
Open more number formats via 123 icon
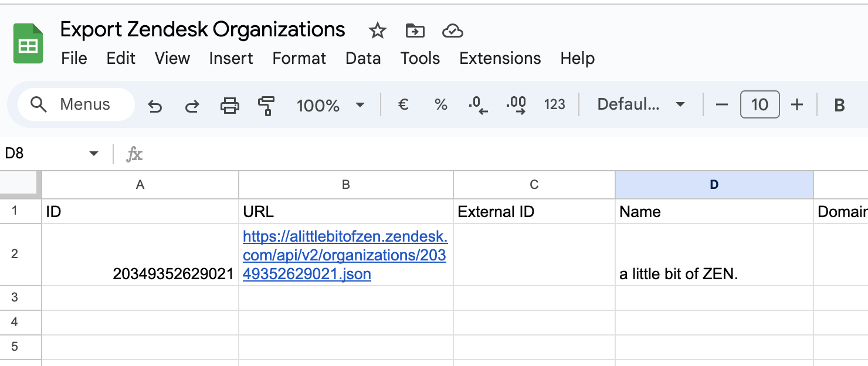coord(554,104)
